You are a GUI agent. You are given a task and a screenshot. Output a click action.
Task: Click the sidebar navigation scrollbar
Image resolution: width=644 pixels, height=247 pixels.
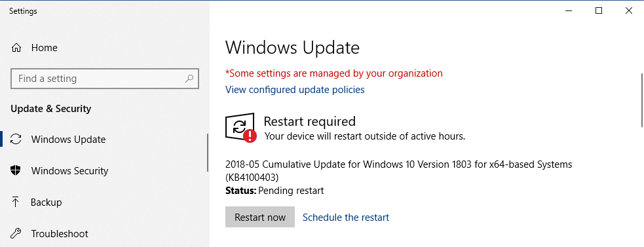coord(208,153)
